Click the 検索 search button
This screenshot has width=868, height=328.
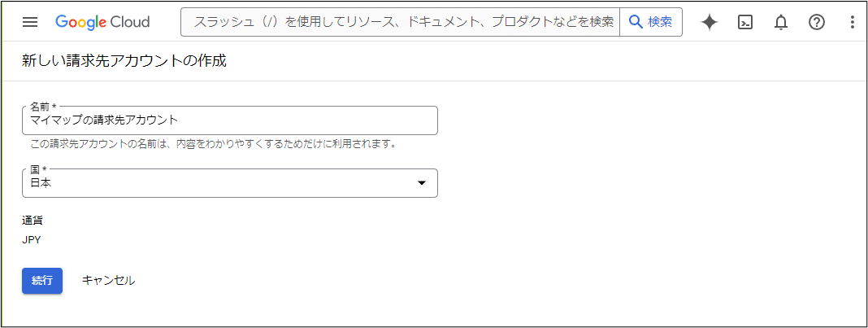(651, 22)
